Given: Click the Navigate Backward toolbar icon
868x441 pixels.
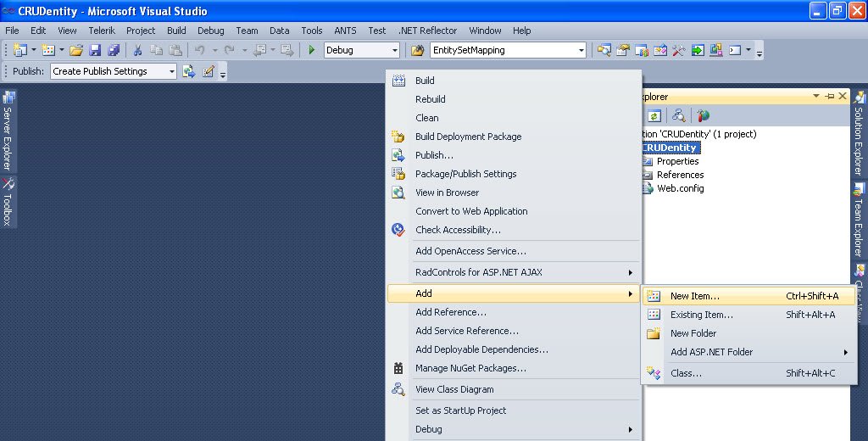Looking at the screenshot, I should pos(259,50).
